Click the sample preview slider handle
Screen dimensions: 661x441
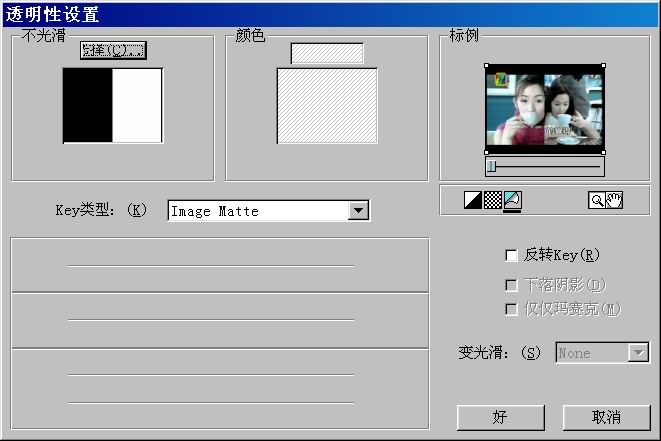(x=492, y=166)
